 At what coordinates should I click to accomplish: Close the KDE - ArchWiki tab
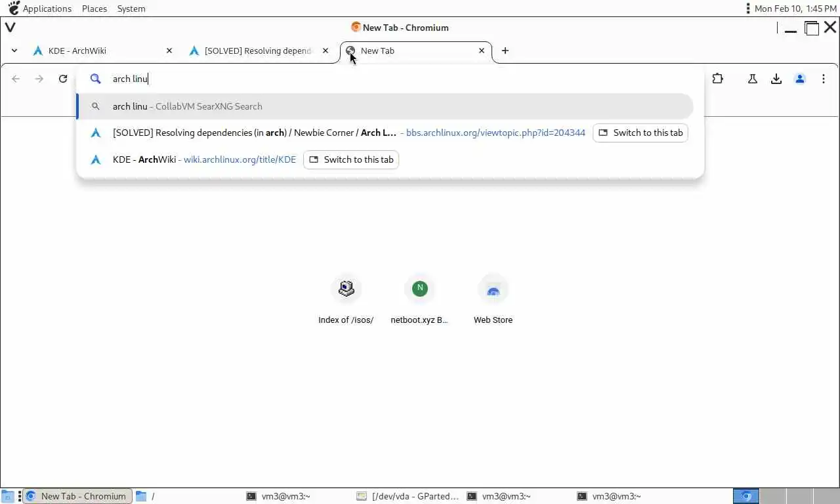[169, 51]
